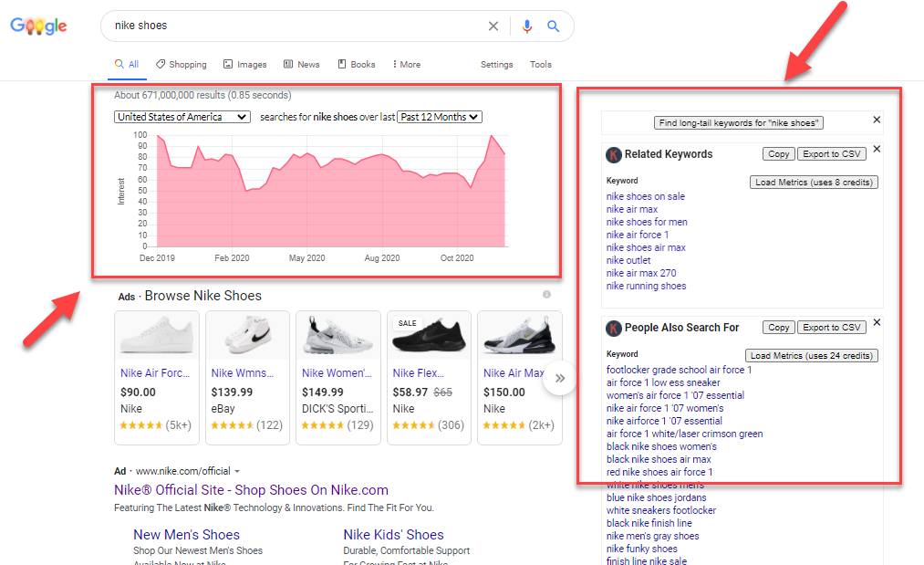Open the nike running shoes keyword
The width and height of the screenshot is (924, 565).
pyautogui.click(x=646, y=286)
